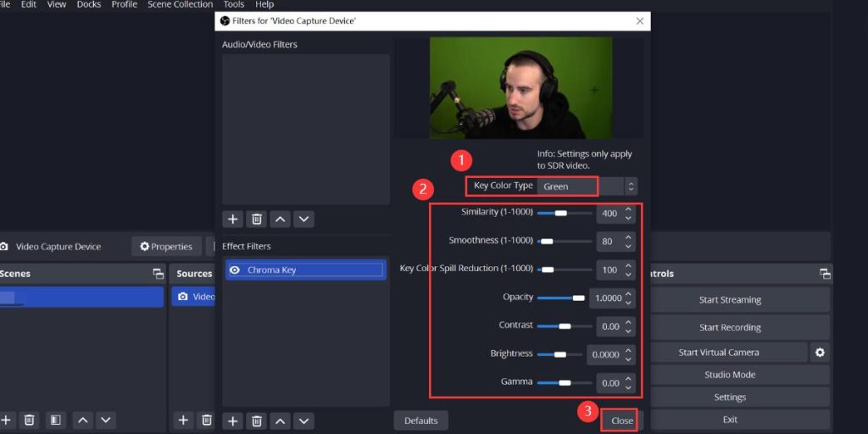Move effect filter up in the list
Screen dimensions: 868x434
tap(280, 420)
